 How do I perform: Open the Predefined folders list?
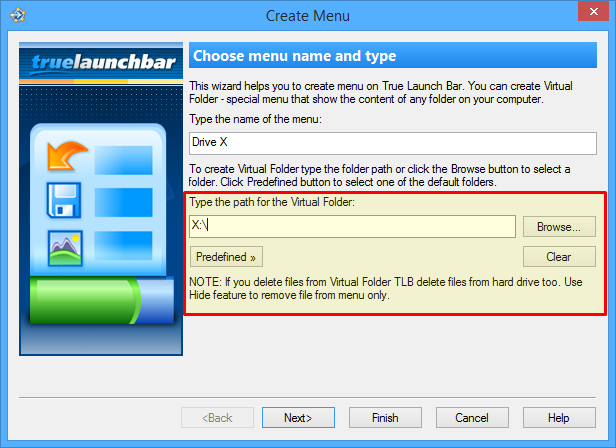coord(226,257)
